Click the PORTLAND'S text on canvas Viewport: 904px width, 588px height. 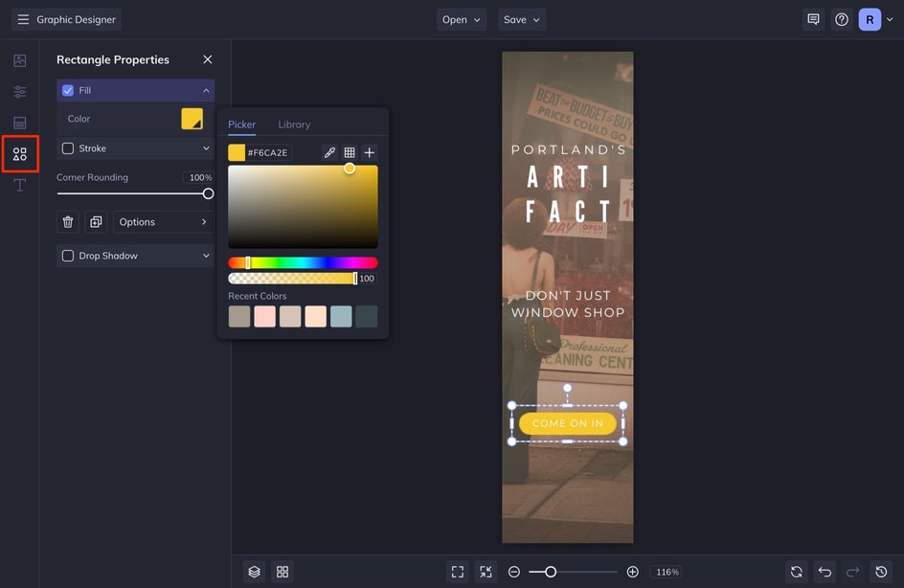point(568,150)
